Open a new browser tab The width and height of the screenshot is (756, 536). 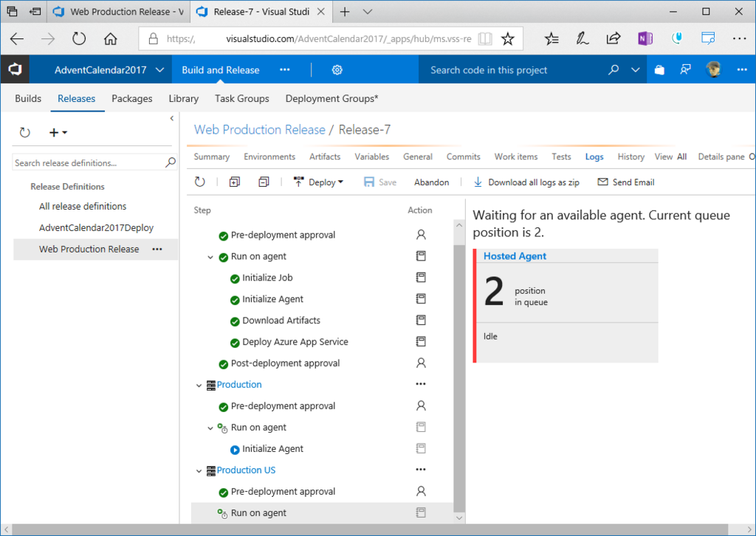click(x=345, y=12)
